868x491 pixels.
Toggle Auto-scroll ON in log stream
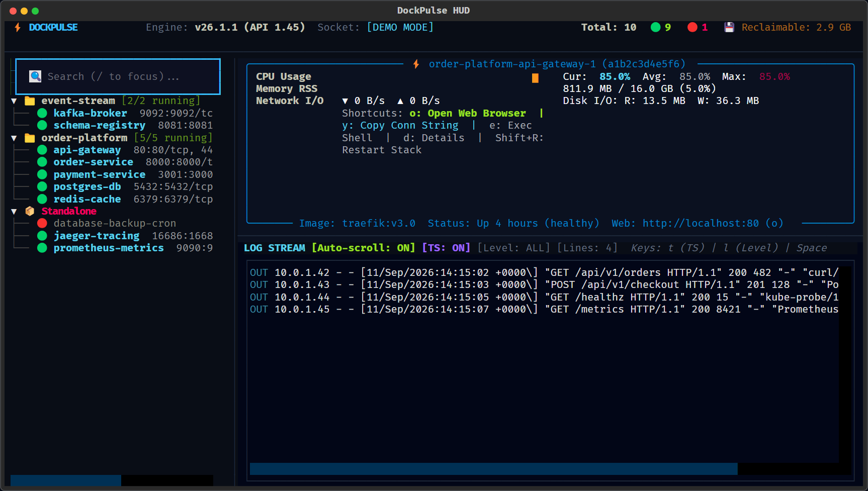point(364,248)
